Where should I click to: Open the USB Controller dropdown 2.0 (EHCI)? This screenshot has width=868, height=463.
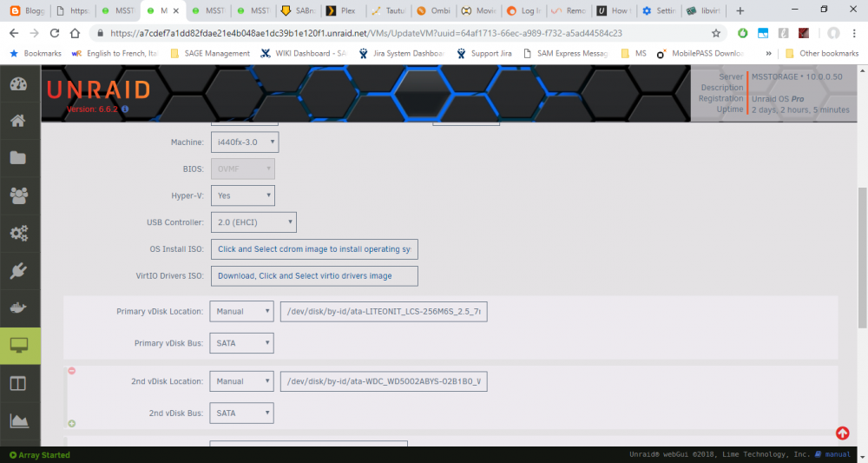[253, 222]
